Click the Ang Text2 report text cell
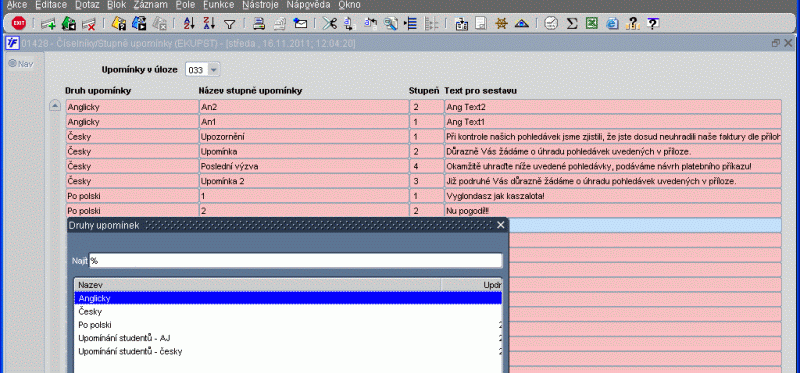800x373 pixels. tap(613, 107)
